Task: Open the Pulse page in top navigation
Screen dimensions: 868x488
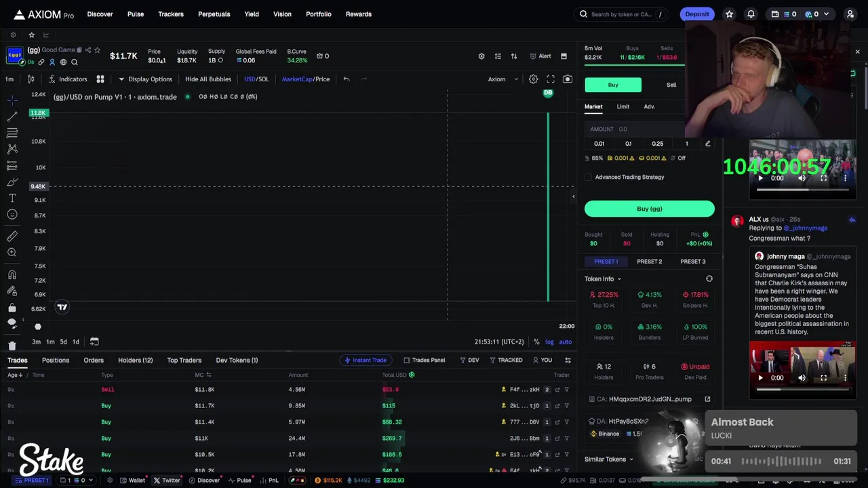Action: 136,14
